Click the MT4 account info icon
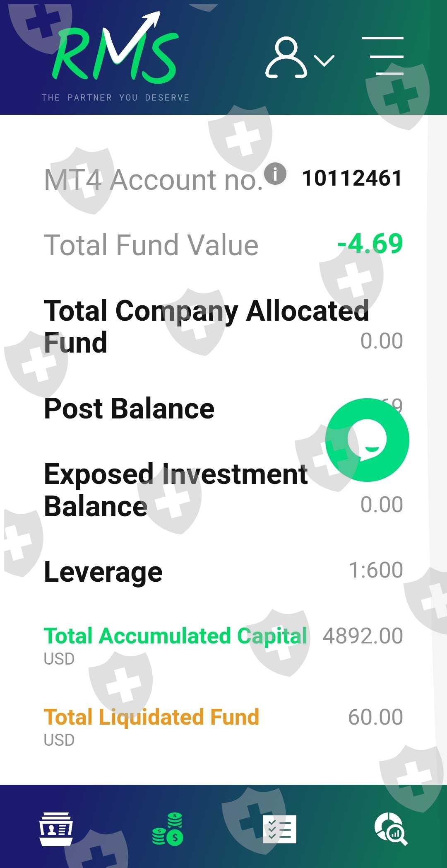447x868 pixels. click(x=275, y=174)
